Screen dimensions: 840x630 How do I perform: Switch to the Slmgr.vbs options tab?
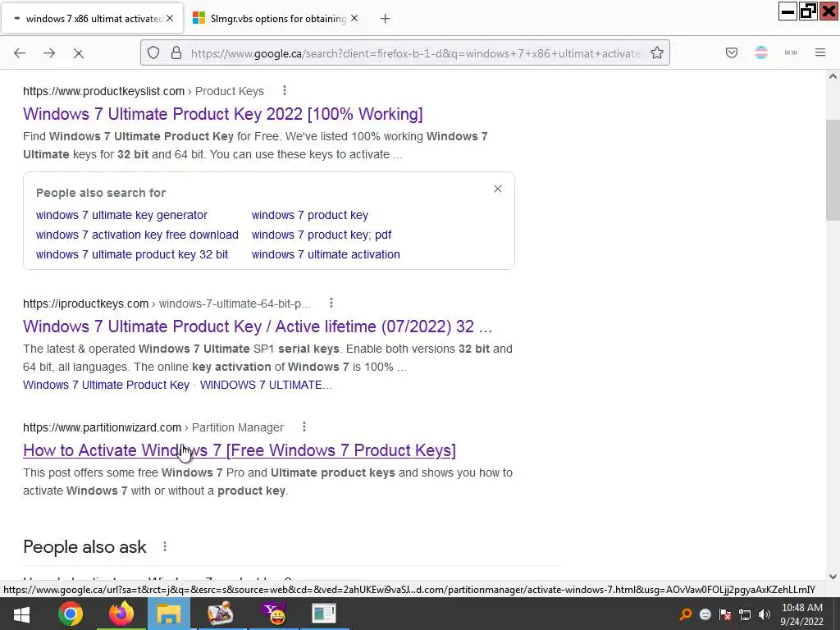(276, 19)
